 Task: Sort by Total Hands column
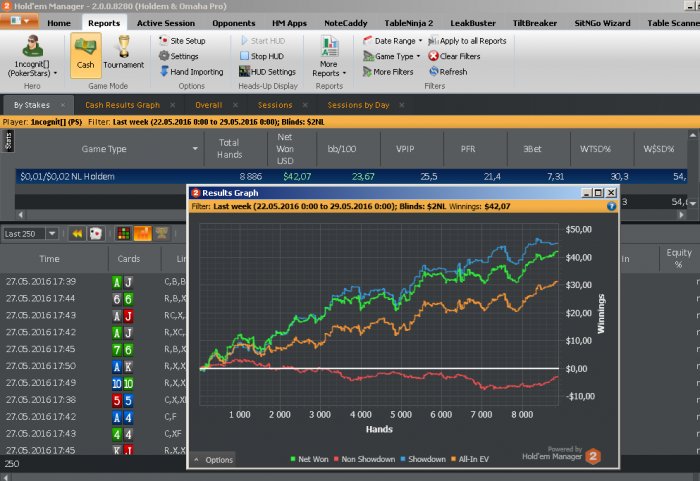tap(235, 149)
